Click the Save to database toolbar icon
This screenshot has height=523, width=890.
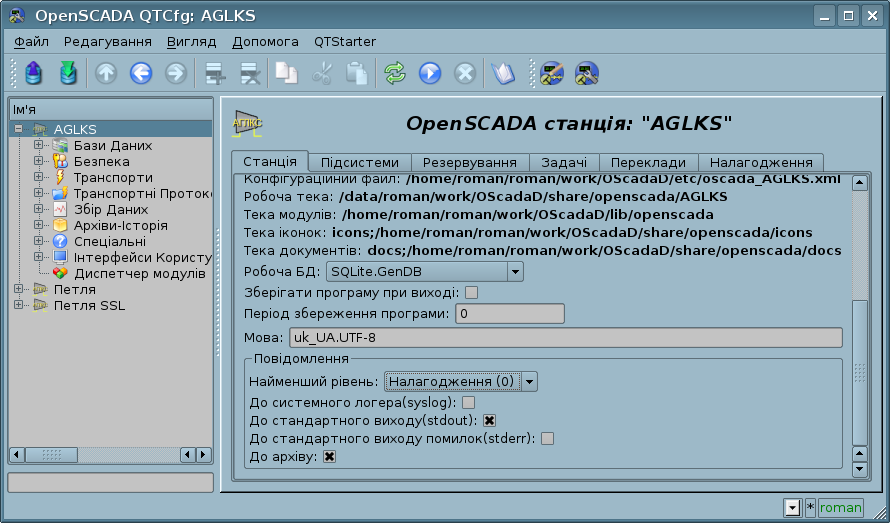coord(67,73)
